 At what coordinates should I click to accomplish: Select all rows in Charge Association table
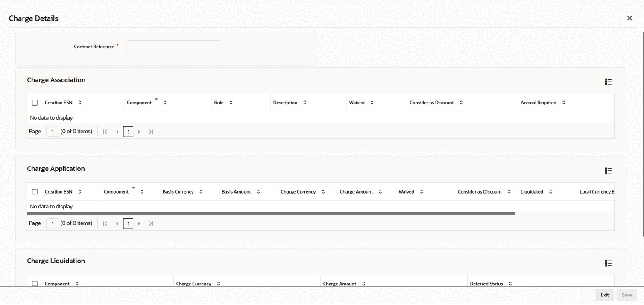point(35,103)
